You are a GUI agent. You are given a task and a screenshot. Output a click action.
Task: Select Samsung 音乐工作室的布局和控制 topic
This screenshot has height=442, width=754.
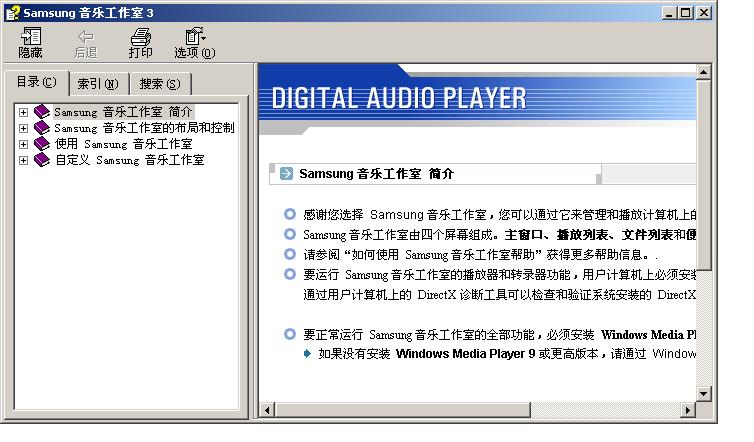click(144, 128)
